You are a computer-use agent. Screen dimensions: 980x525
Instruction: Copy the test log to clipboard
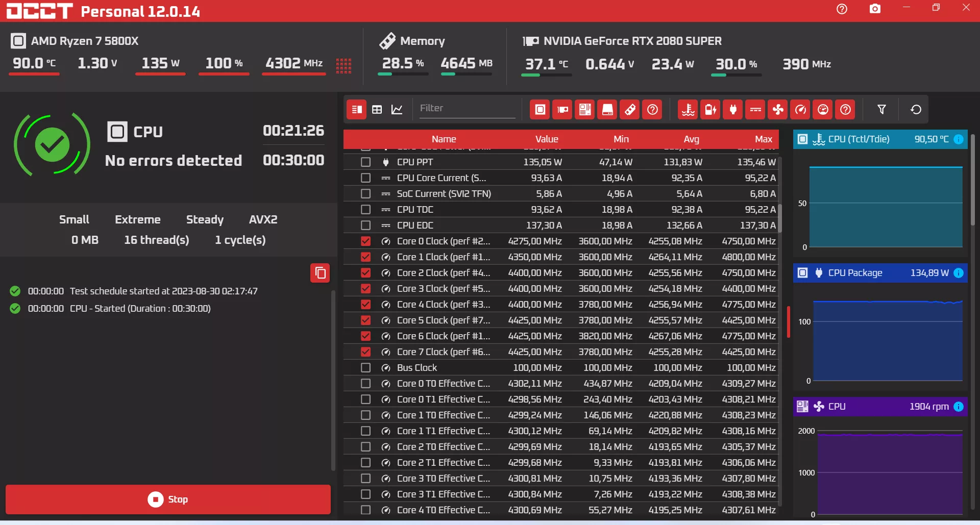click(320, 273)
